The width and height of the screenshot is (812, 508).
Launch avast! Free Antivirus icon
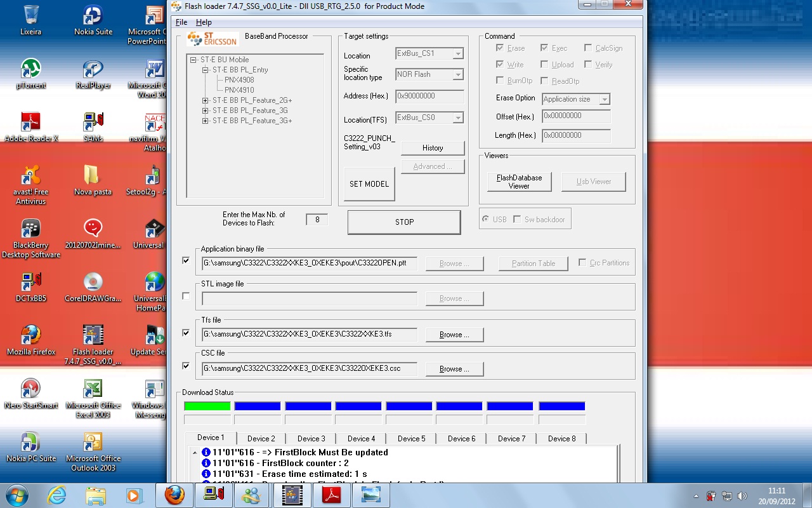tap(30, 185)
